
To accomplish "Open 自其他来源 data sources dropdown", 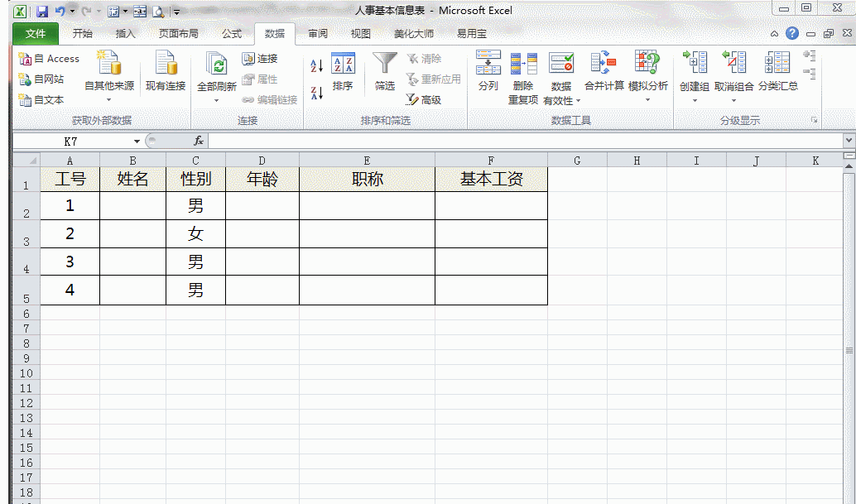I will point(108,76).
